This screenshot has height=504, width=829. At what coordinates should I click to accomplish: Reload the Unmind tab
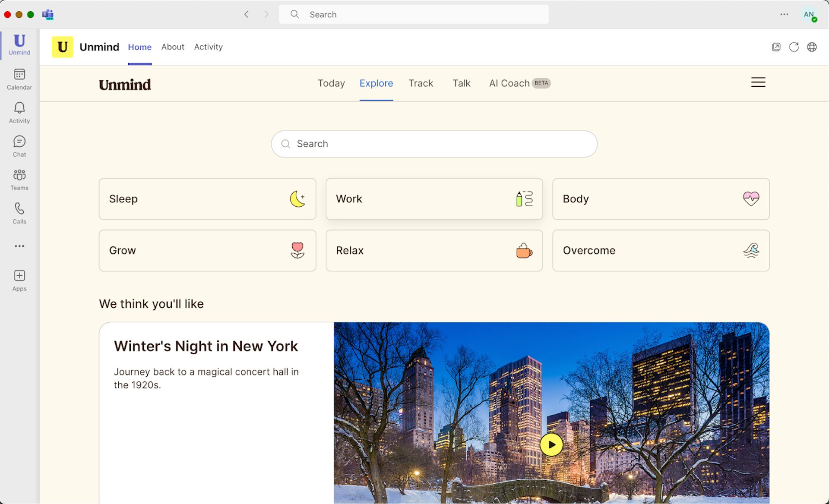point(794,47)
